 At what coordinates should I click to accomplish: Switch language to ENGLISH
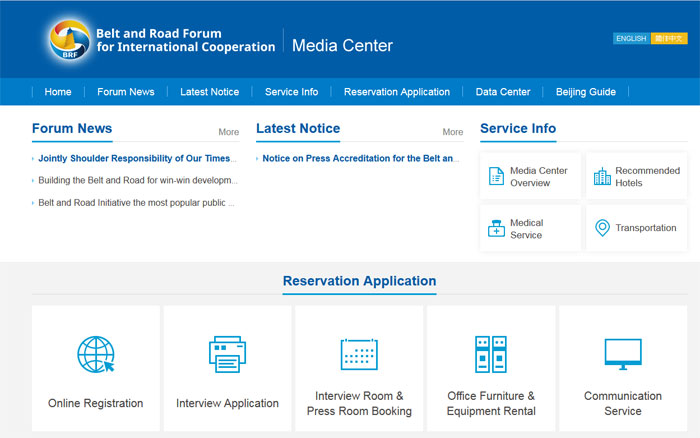(631, 39)
